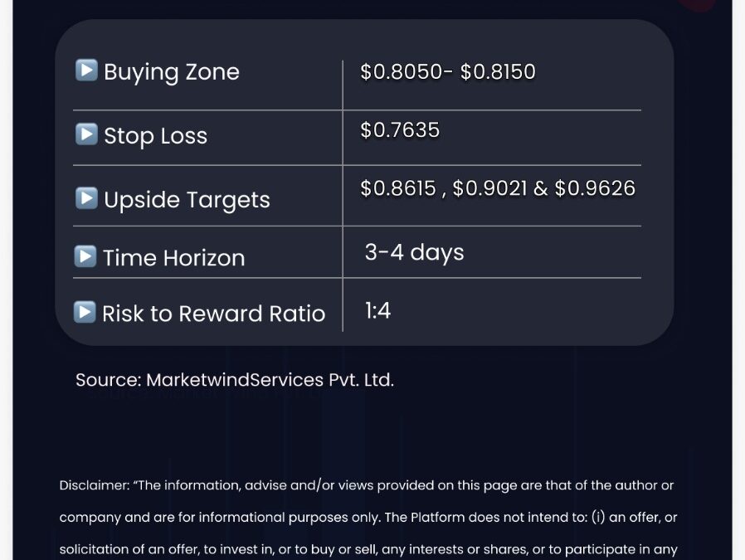The image size is (745, 560).
Task: Click the $0.7635 stop loss value
Action: [x=400, y=130]
